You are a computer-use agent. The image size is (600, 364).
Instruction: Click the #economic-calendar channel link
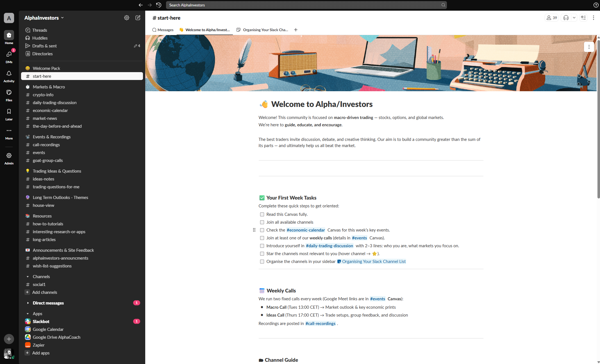[x=306, y=230]
